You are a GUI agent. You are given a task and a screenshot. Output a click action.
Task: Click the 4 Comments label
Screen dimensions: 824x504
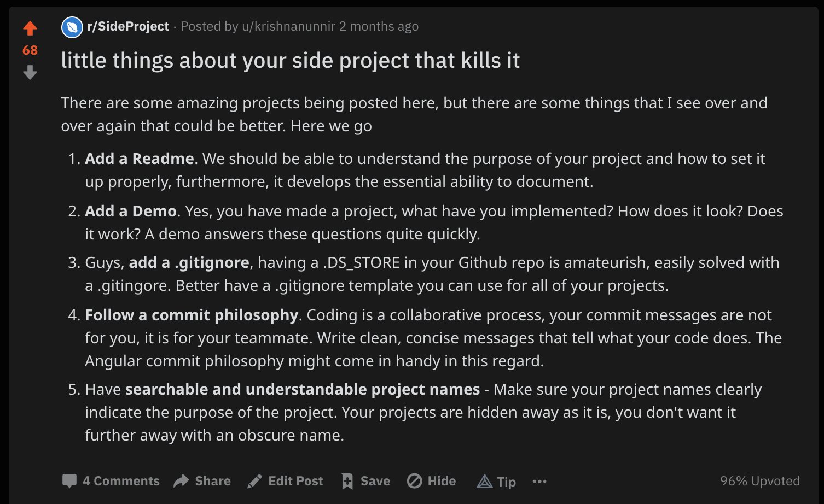121,481
